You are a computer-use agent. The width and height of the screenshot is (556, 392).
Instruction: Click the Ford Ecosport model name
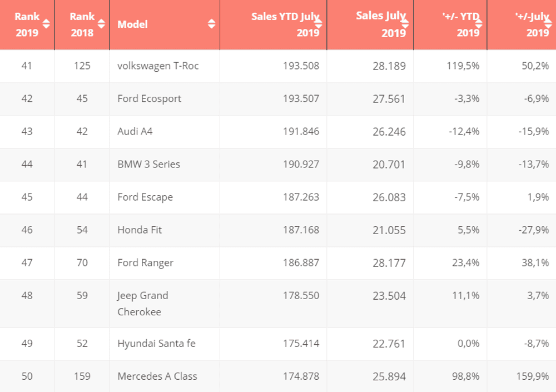(x=149, y=98)
